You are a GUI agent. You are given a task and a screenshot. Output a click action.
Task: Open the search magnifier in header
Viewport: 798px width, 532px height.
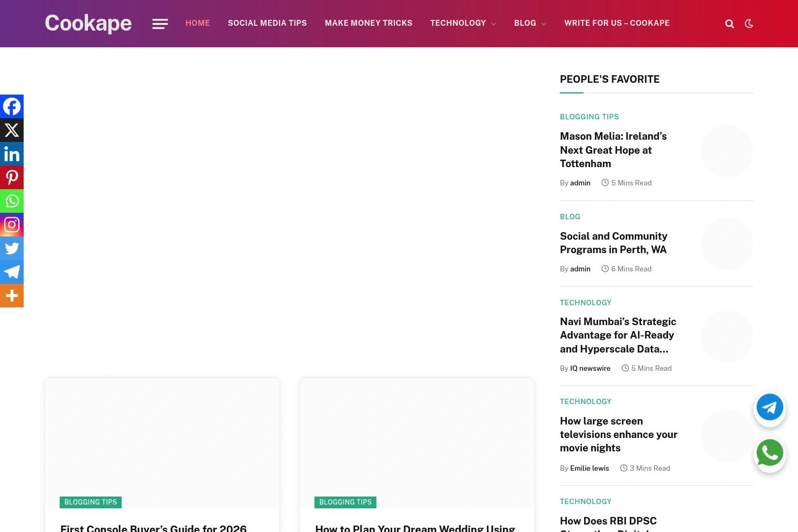[729, 24]
